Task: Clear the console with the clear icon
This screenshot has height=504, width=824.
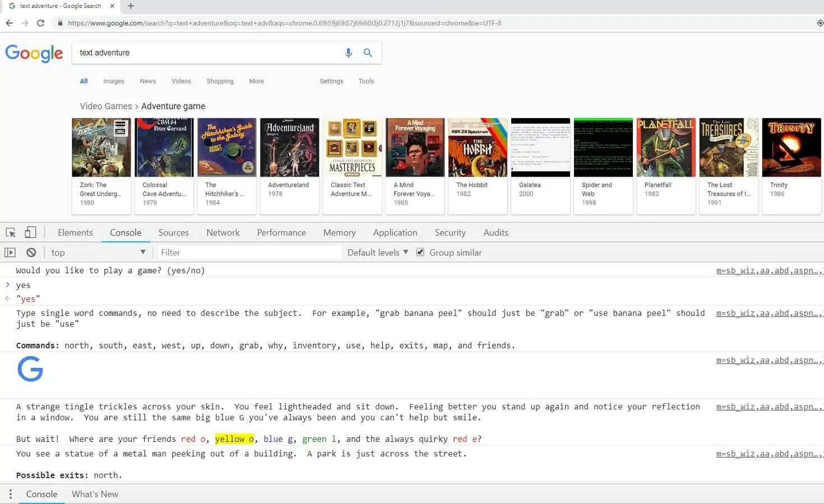Action: (x=31, y=252)
